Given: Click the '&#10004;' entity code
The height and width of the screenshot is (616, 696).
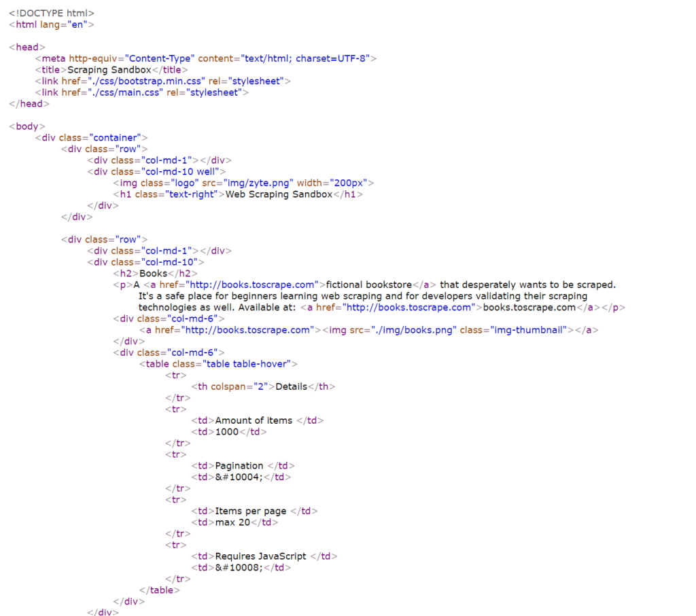Looking at the screenshot, I should (239, 477).
